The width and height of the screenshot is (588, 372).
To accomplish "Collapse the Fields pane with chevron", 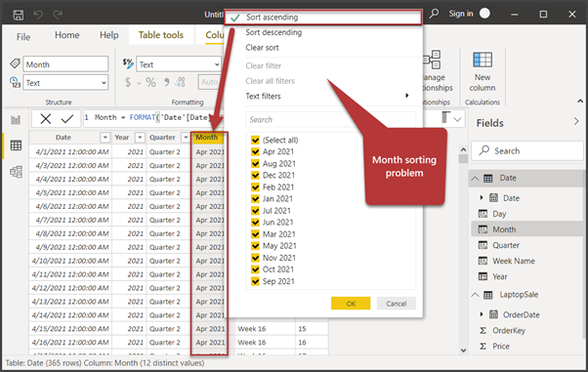I will point(576,121).
